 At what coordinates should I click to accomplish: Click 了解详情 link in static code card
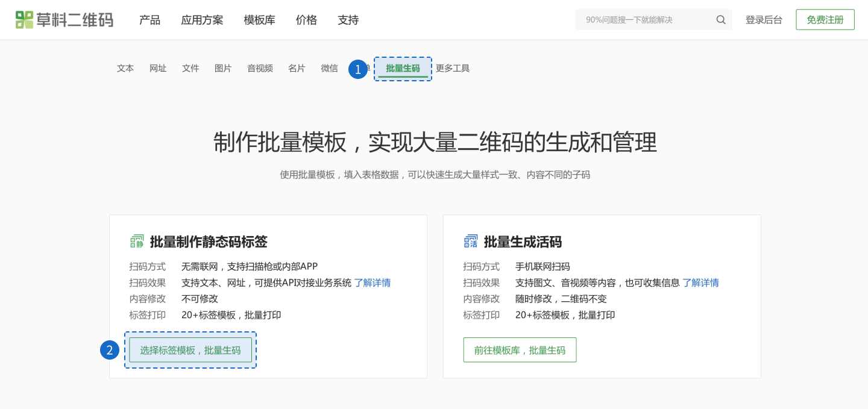[x=373, y=283]
